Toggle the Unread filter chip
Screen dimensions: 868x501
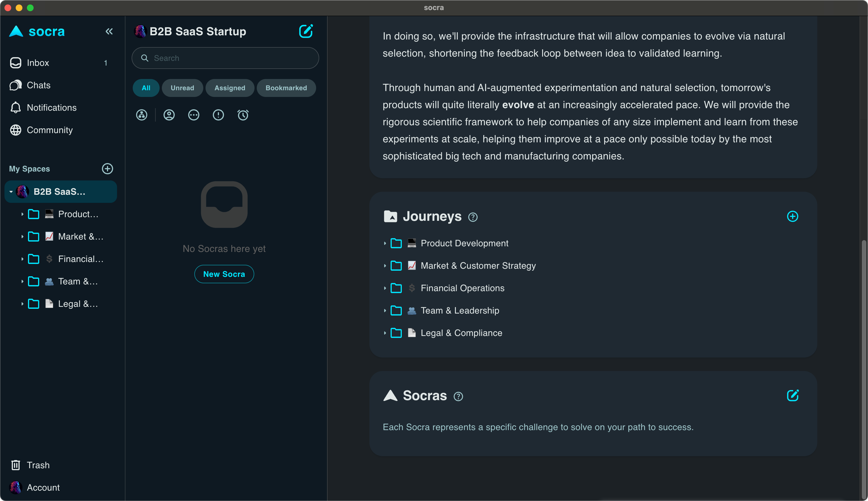pyautogui.click(x=182, y=88)
